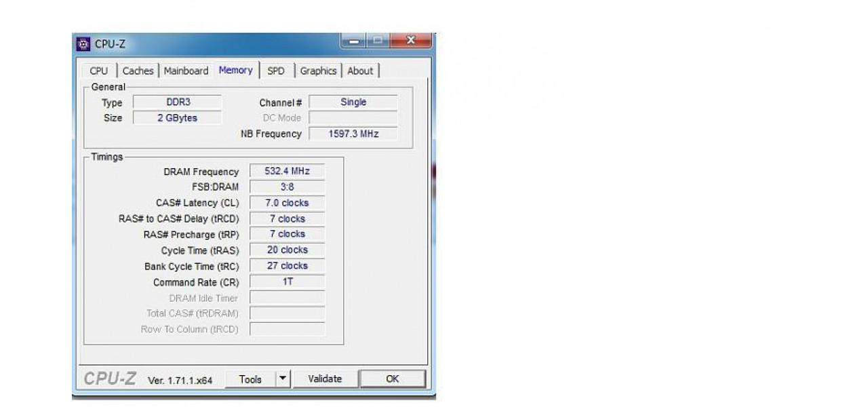Image resolution: width=868 pixels, height=407 pixels.
Task: Switch to the CPU tab
Action: [98, 71]
